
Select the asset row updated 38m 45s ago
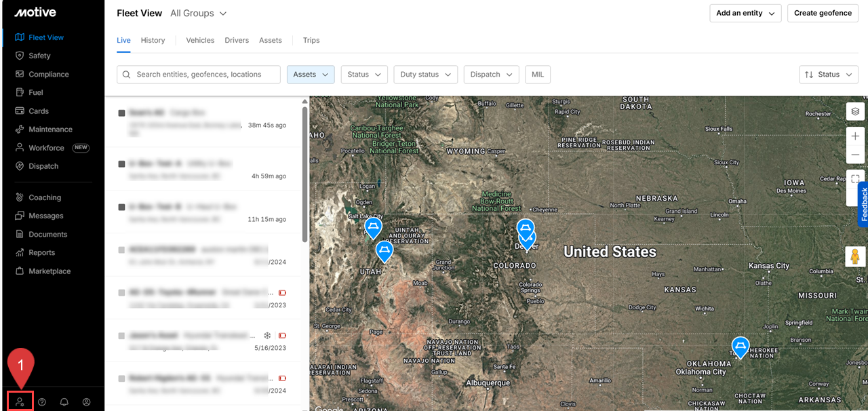coord(203,122)
